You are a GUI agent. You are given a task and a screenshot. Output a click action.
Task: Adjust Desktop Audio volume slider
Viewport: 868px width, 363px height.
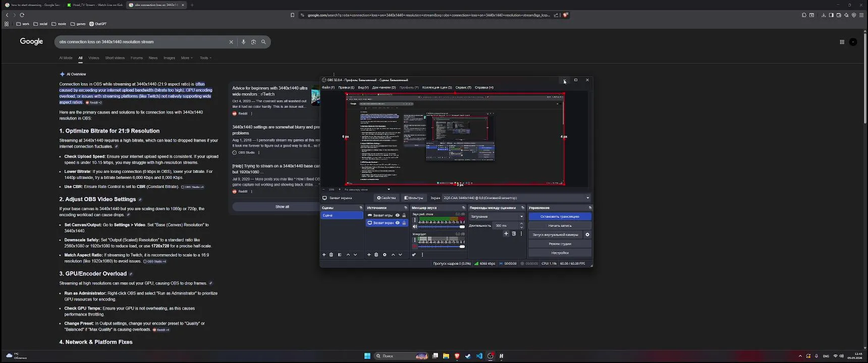point(442,227)
